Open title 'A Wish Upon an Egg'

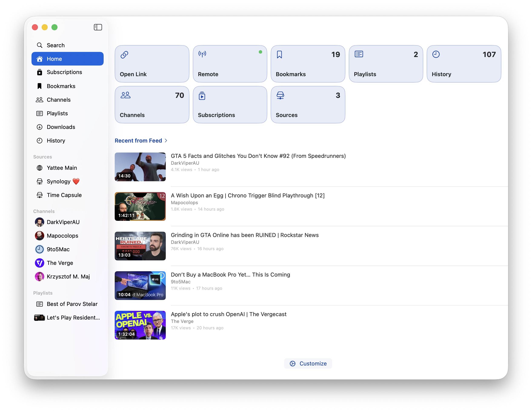click(x=248, y=196)
